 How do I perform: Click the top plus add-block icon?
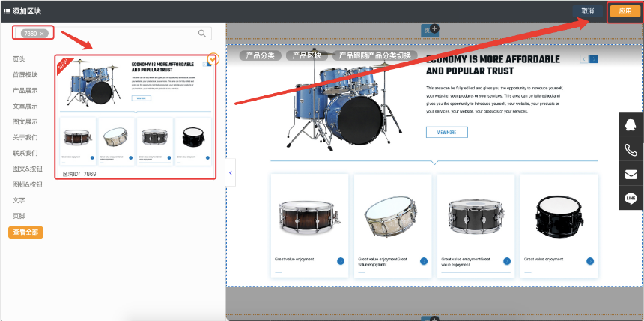[x=434, y=29]
